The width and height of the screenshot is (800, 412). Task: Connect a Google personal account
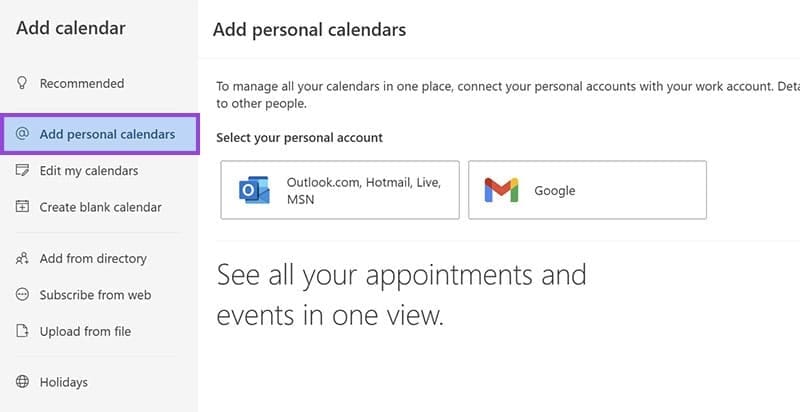[587, 190]
